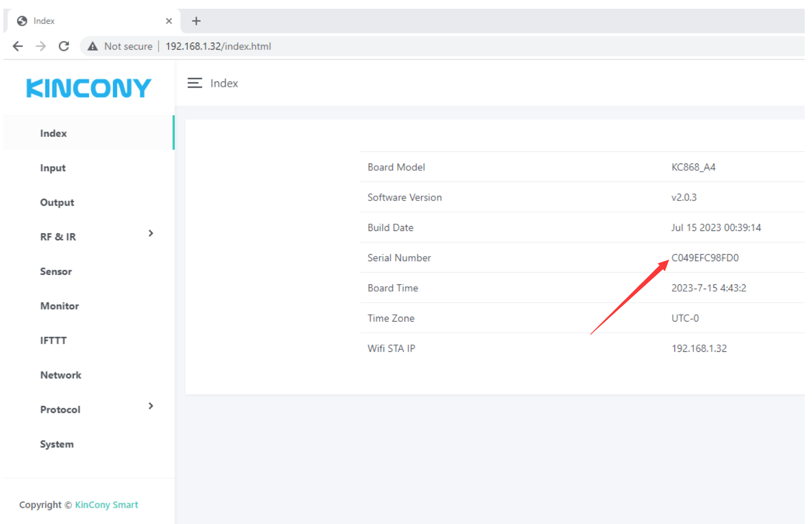Image resolution: width=812 pixels, height=524 pixels.
Task: Reload the page with refresh icon
Action: pos(64,46)
